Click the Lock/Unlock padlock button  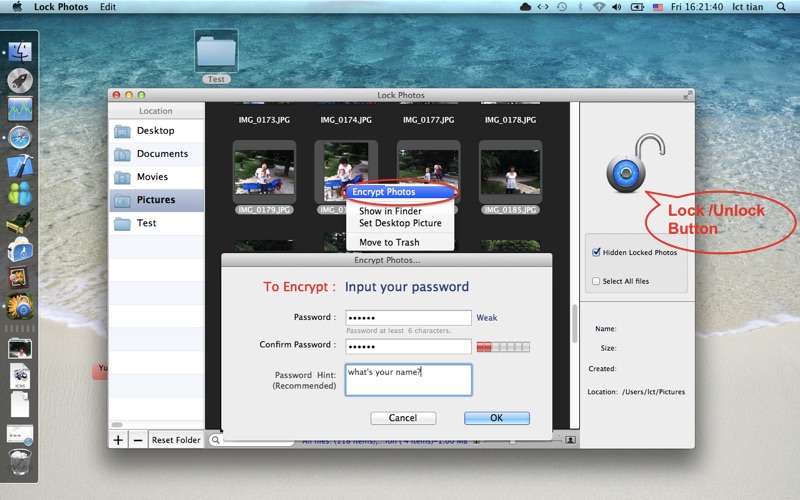pyautogui.click(x=635, y=163)
